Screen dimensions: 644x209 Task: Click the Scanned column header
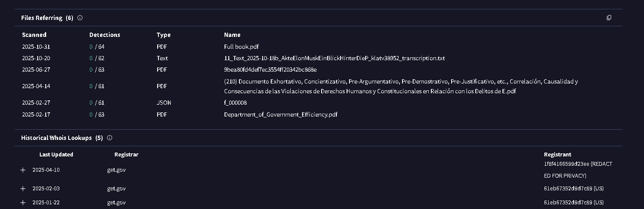coord(34,35)
